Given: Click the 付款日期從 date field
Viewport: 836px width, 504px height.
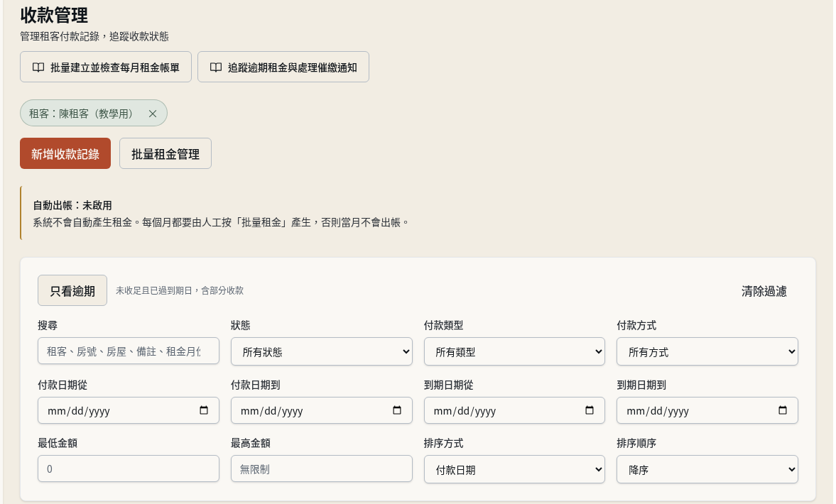Looking at the screenshot, I should coord(129,410).
